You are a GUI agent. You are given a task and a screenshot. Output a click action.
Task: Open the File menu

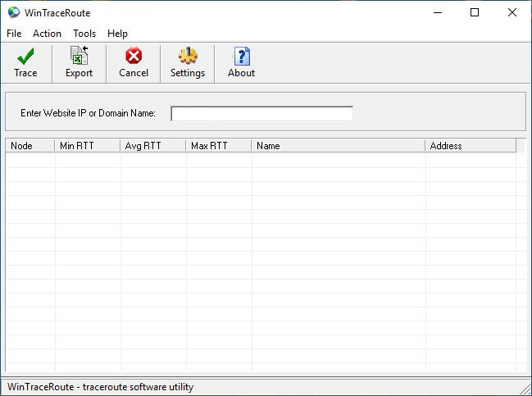pos(14,34)
